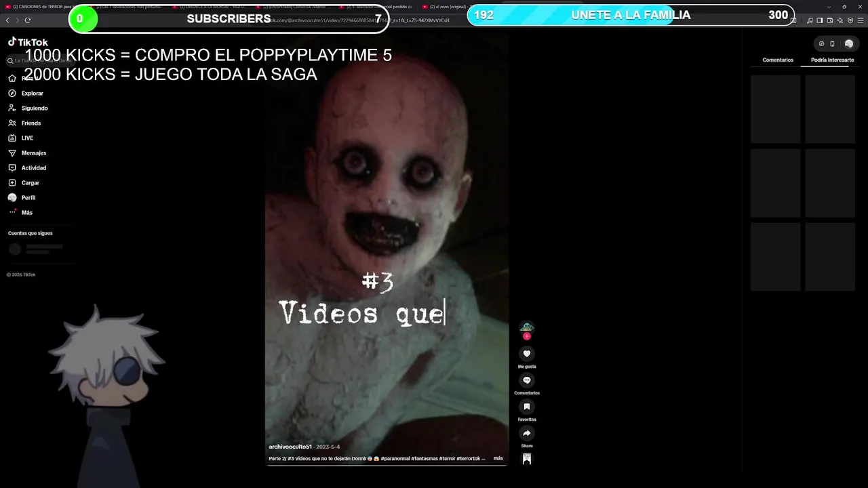Click the compass icon in top-right pill

click(821, 44)
